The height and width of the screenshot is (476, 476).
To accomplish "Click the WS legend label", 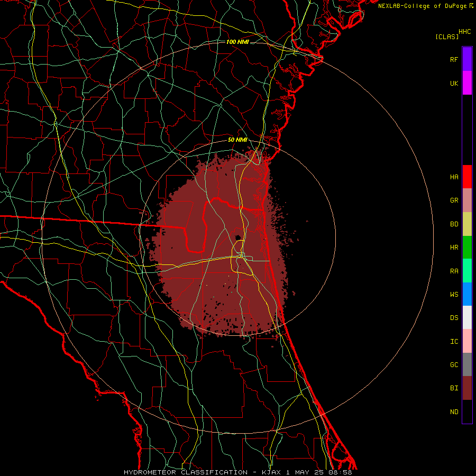I will tap(454, 294).
